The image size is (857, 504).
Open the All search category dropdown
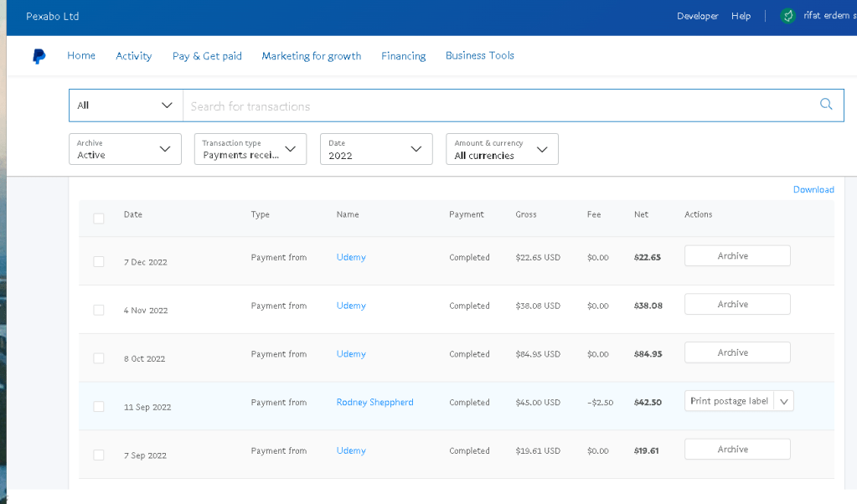[x=126, y=105]
